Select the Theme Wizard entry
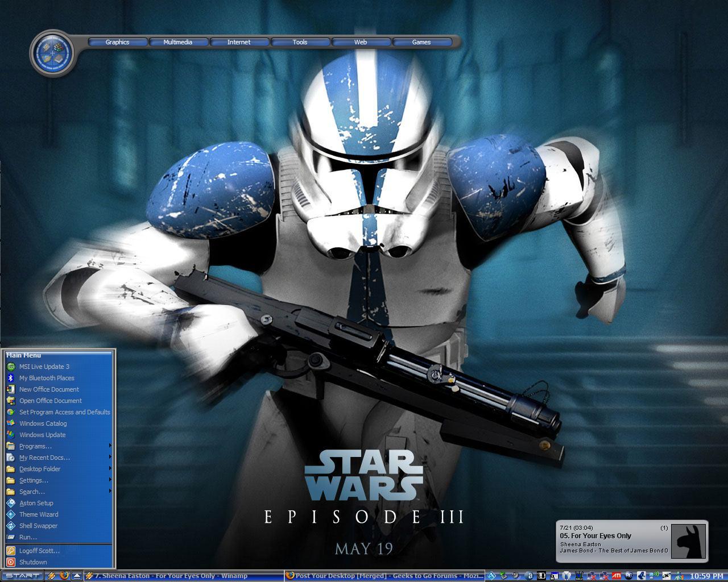 (x=59, y=514)
